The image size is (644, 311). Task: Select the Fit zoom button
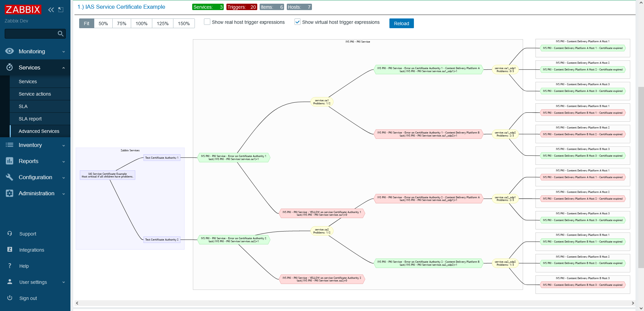[87, 23]
